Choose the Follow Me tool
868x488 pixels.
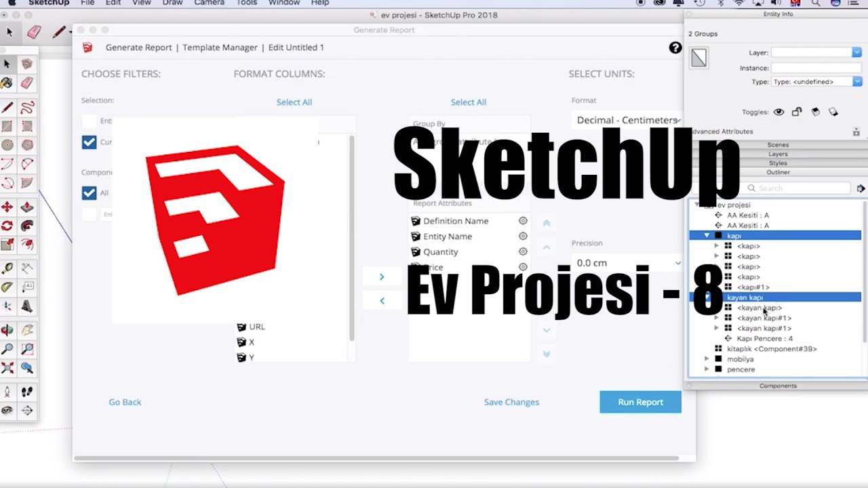click(x=27, y=226)
